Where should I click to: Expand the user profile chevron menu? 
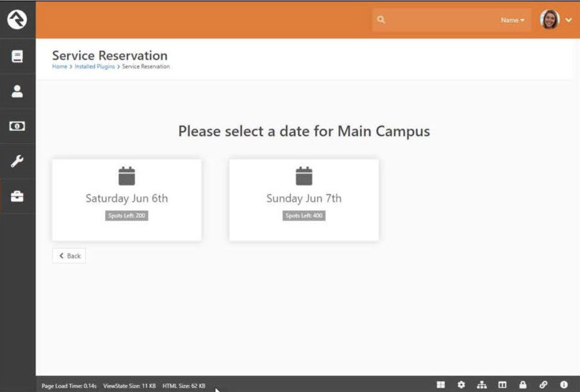tap(568, 20)
